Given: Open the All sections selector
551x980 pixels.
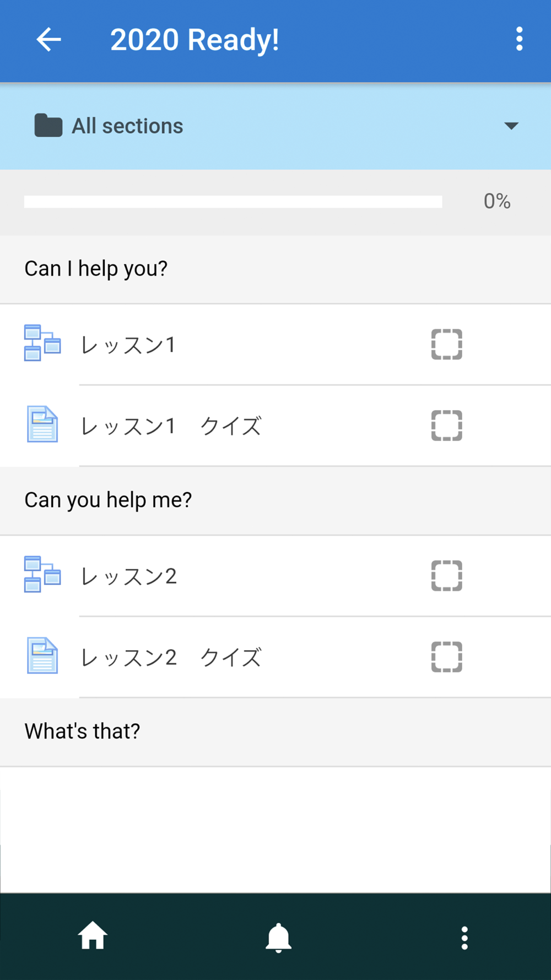Looking at the screenshot, I should tap(127, 126).
